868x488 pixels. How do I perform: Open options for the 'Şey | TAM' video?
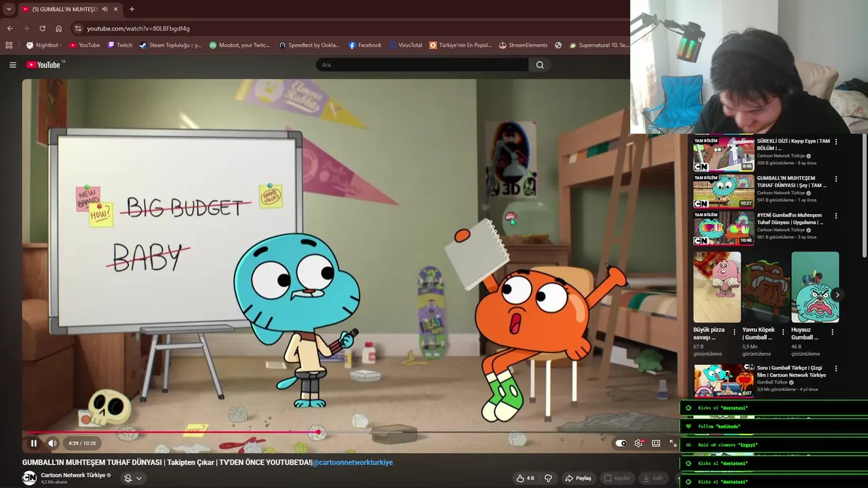(x=835, y=179)
